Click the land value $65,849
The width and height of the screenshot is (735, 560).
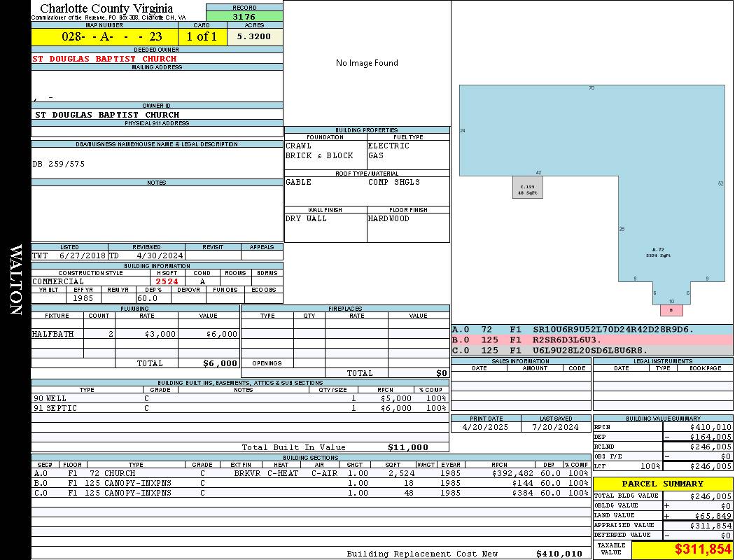coord(713,516)
